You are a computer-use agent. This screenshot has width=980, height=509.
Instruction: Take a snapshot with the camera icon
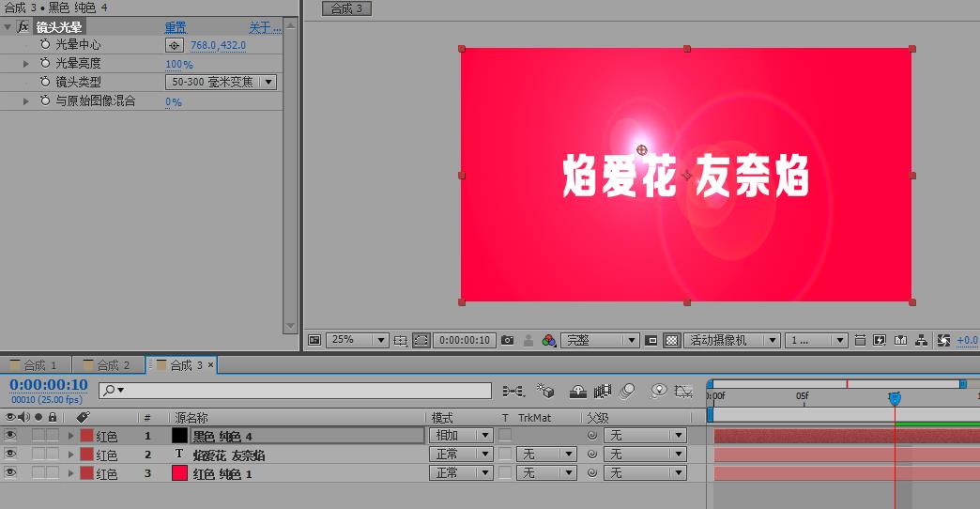(x=508, y=340)
